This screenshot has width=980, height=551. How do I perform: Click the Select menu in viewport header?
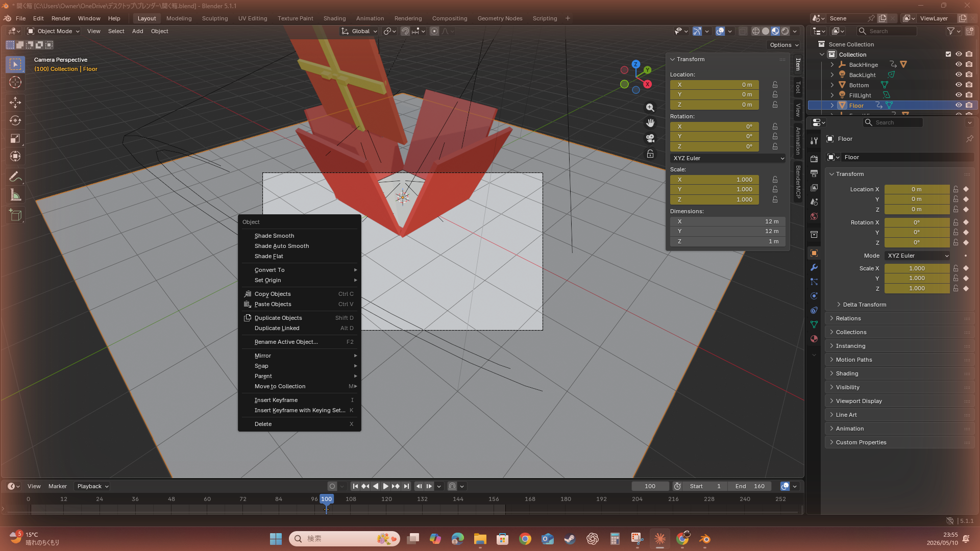(x=116, y=31)
